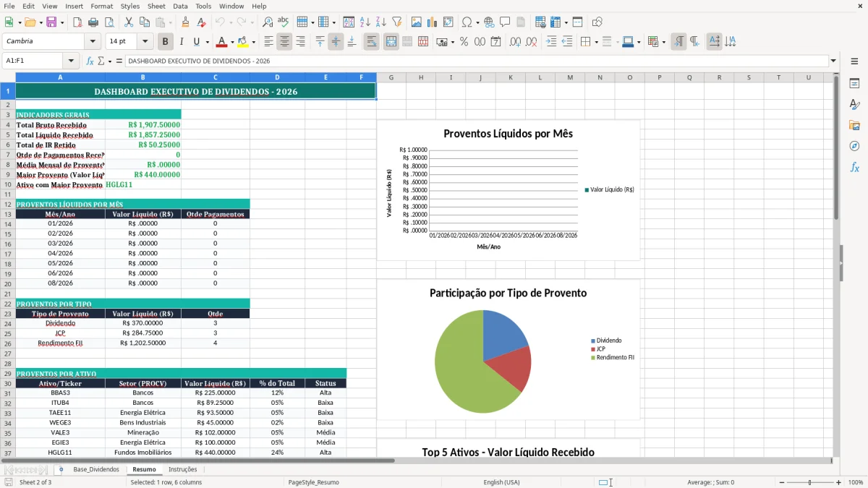868x488 pixels.
Task: Open Find and Replace
Action: tap(268, 22)
